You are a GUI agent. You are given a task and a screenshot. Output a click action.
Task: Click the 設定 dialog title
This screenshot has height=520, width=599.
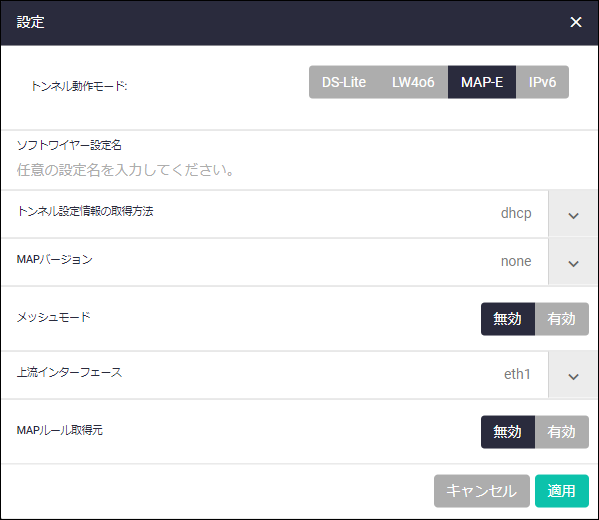(x=31, y=22)
